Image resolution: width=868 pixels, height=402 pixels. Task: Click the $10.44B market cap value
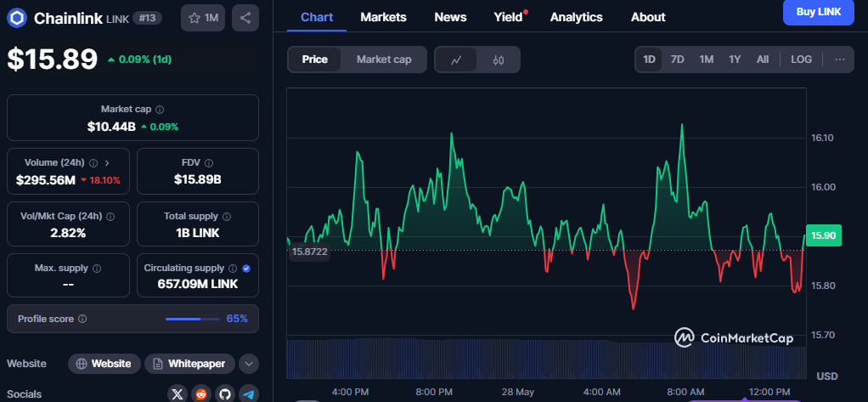111,127
